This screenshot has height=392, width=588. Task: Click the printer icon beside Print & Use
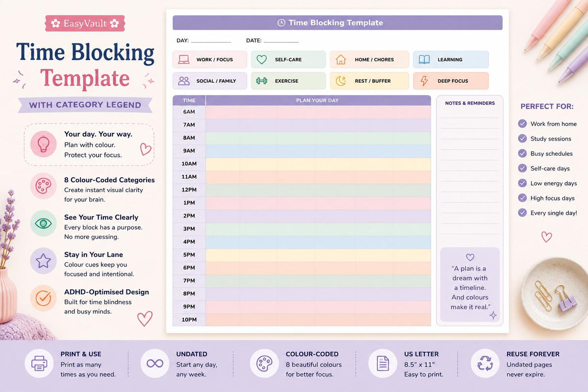pos(38,364)
